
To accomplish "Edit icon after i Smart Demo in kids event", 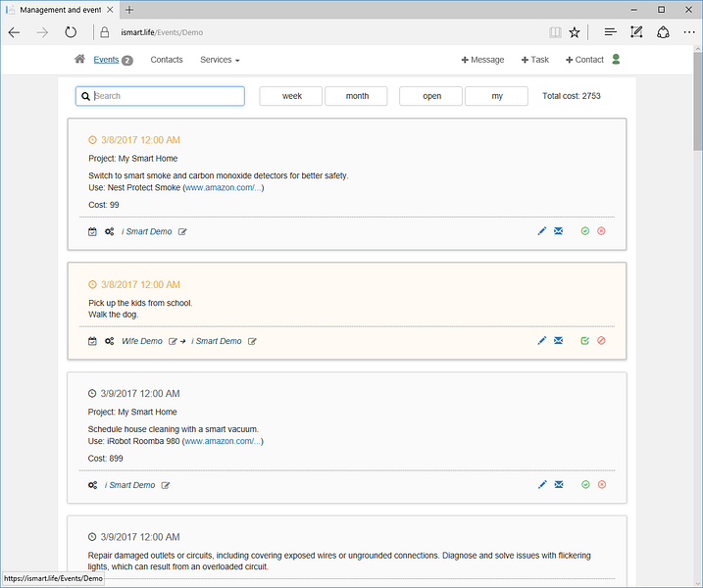I will pos(252,341).
